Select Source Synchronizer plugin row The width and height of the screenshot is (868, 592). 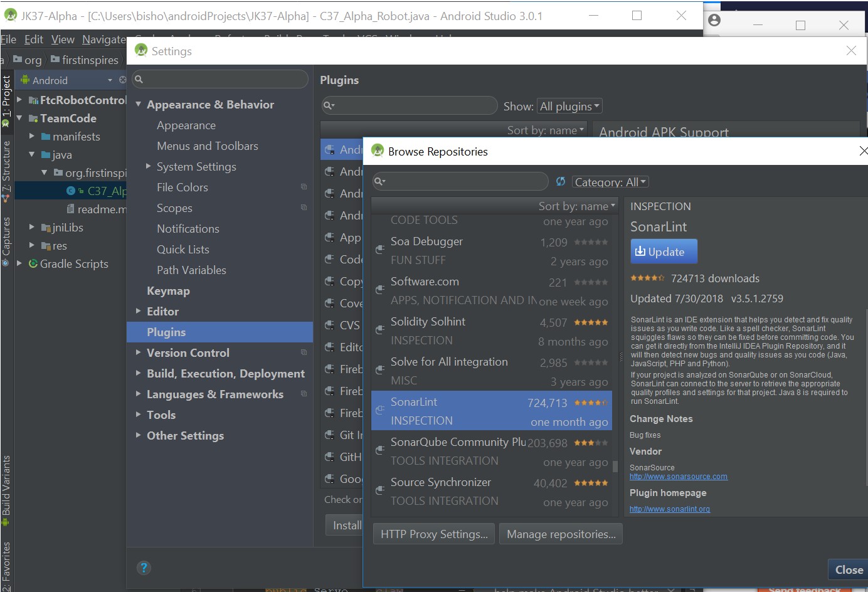(x=491, y=492)
